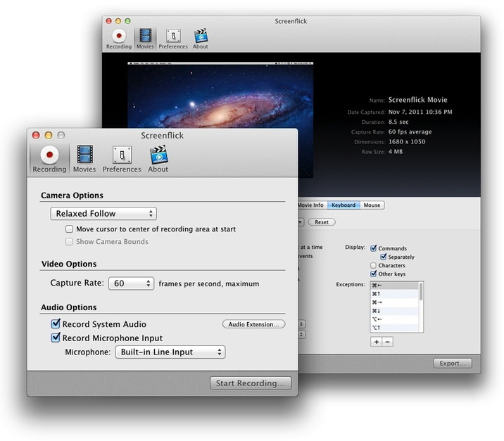
Task: Click the Start Recording button
Action: tap(250, 383)
